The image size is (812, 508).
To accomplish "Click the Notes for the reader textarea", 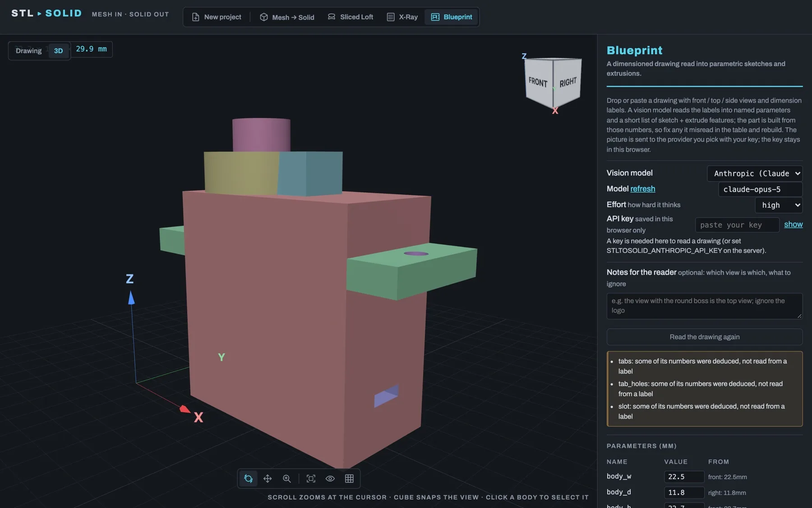I will point(704,306).
